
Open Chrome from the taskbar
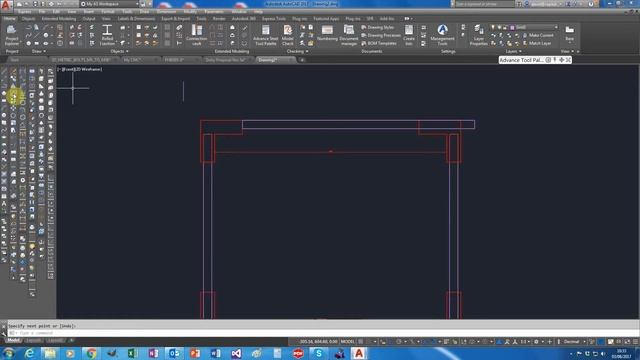coord(91,353)
